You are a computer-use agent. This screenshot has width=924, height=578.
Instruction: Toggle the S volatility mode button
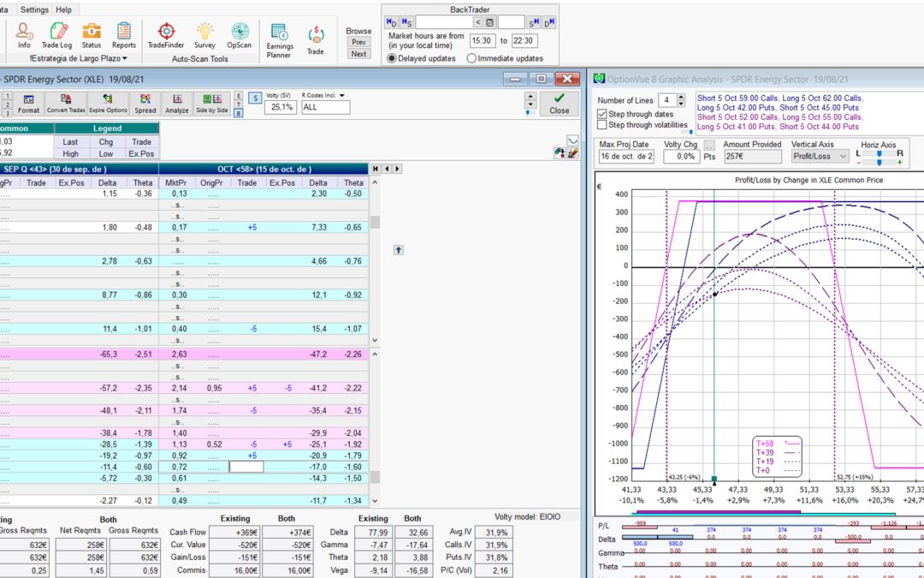(x=255, y=98)
